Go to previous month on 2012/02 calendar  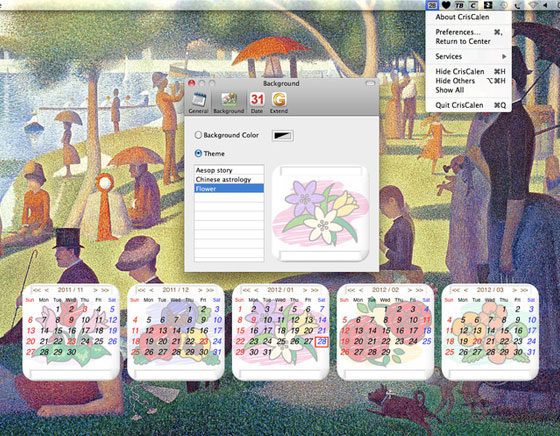tap(361, 290)
